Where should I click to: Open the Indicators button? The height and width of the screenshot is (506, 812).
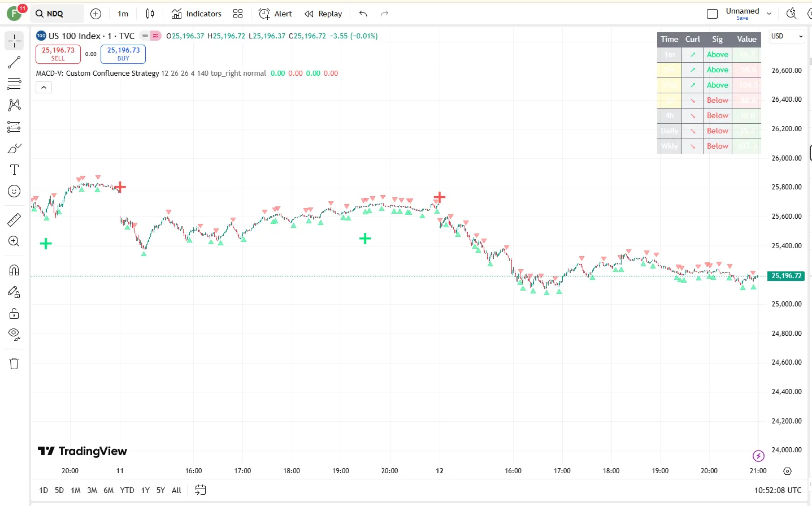coord(197,14)
